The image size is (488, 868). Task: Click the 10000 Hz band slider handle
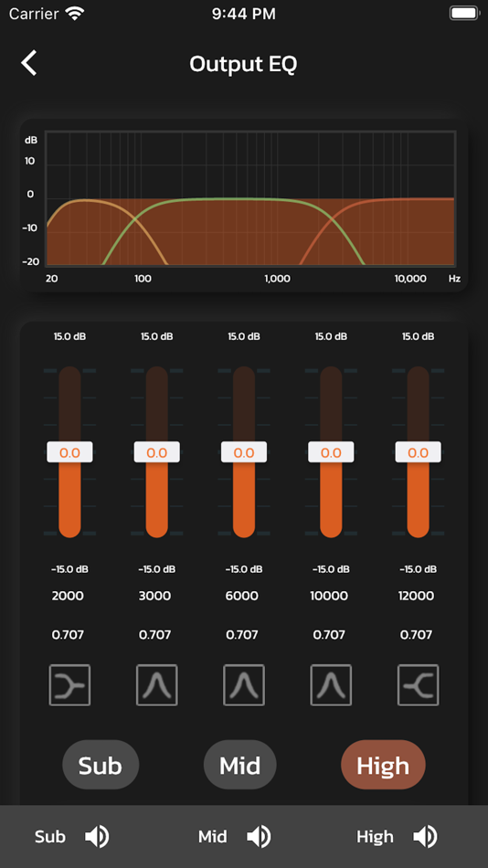(331, 452)
